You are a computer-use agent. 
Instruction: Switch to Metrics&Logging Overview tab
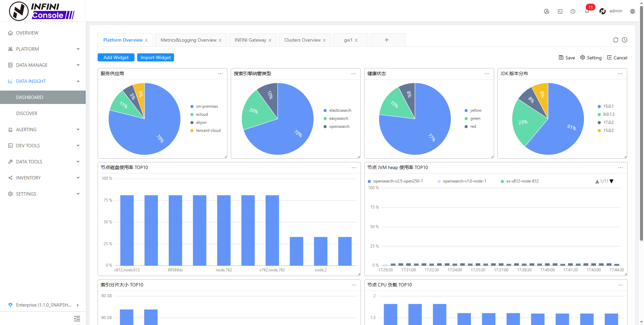click(189, 40)
